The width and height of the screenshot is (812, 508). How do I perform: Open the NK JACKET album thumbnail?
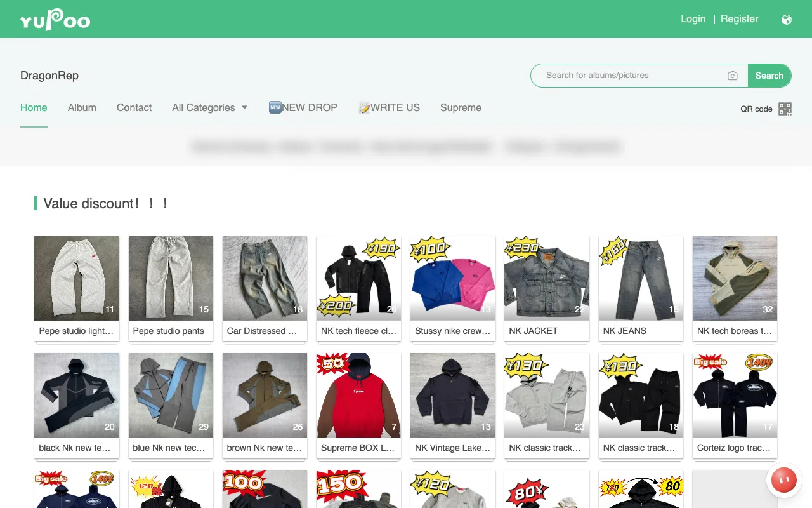click(x=547, y=278)
